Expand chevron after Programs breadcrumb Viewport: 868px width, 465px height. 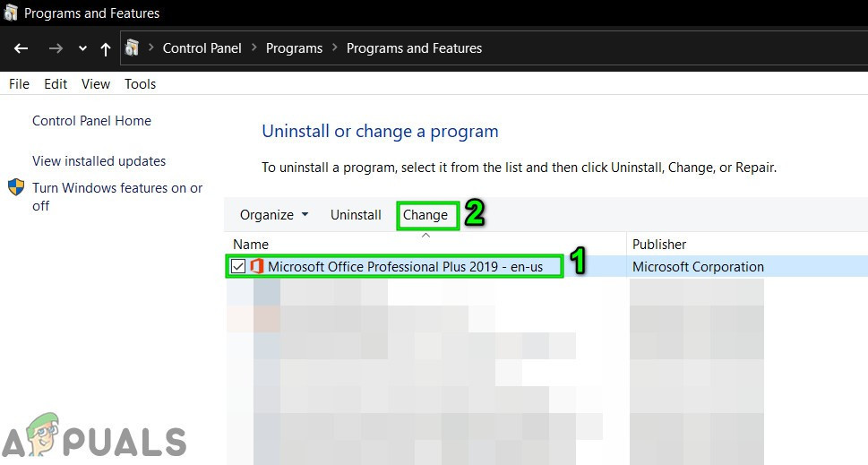tap(335, 47)
